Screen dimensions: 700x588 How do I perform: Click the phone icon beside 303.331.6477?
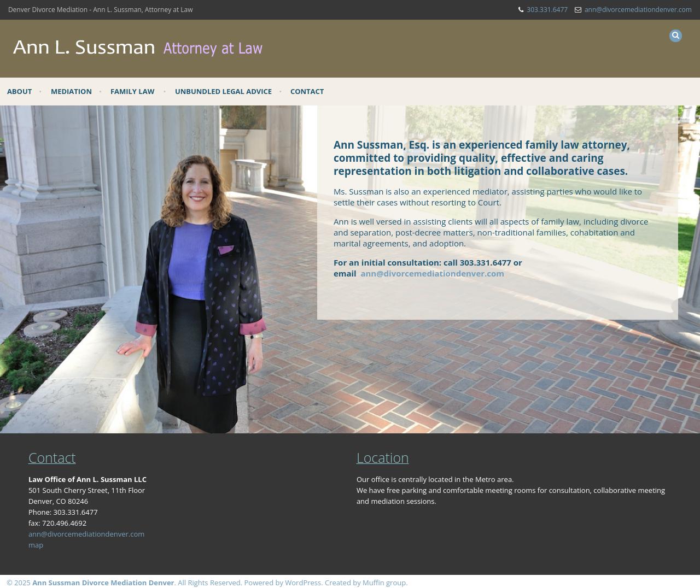point(521,9)
